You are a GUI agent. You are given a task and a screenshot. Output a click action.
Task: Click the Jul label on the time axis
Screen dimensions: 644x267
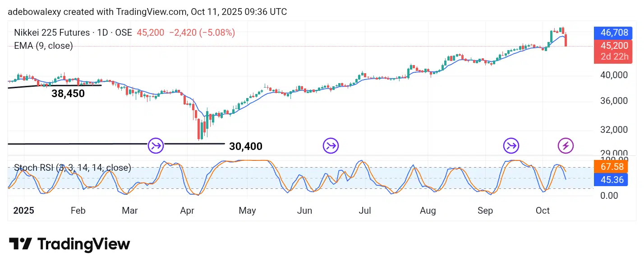[x=365, y=211]
